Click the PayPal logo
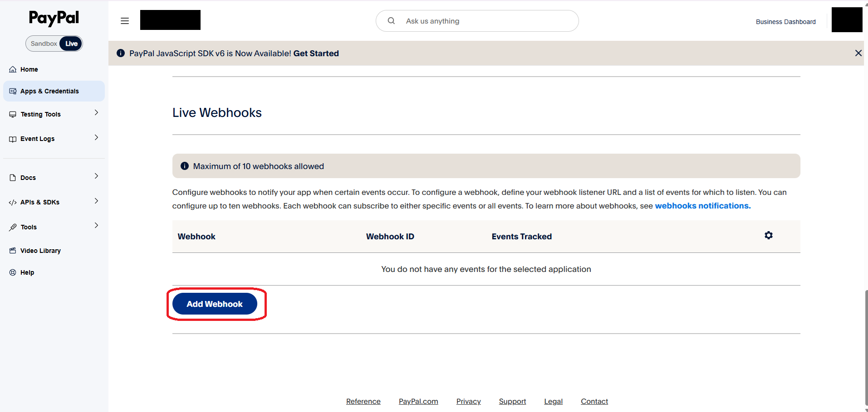 click(x=54, y=18)
